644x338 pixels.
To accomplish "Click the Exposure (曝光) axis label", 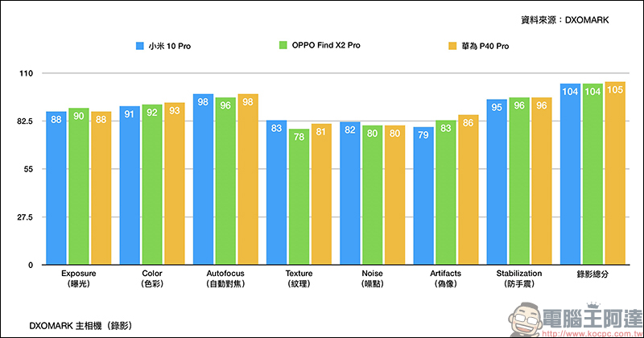I will pos(78,278).
